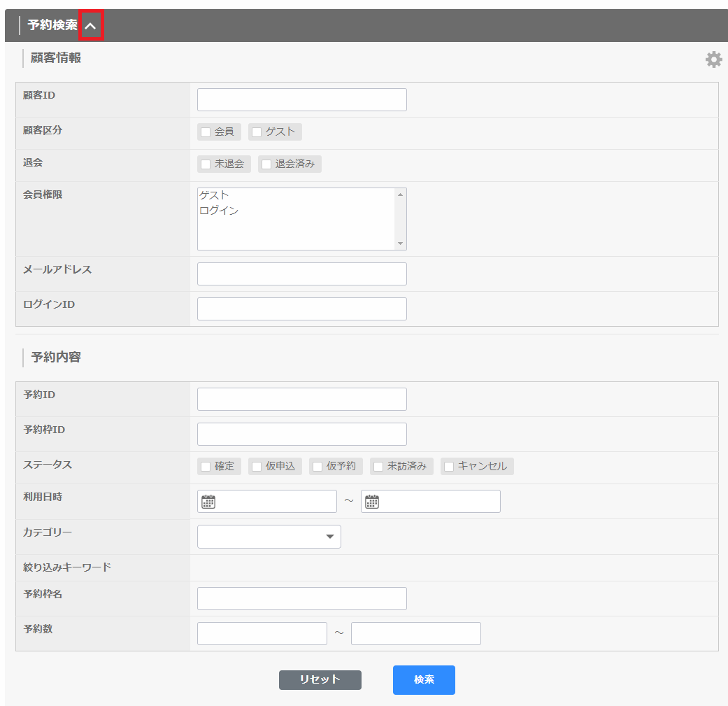This screenshot has height=706, width=728.
Task: Focus the 顧客ID input field
Action: 301,100
